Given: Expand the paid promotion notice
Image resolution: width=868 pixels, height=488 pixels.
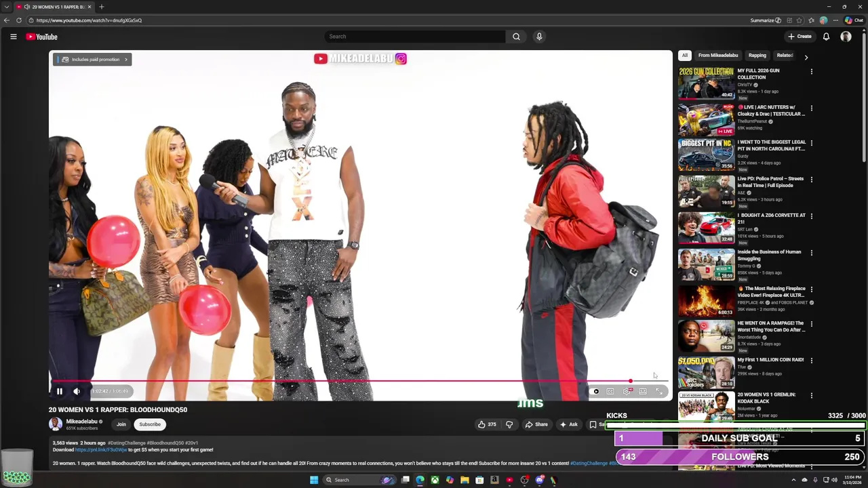Looking at the screenshot, I should coord(92,60).
